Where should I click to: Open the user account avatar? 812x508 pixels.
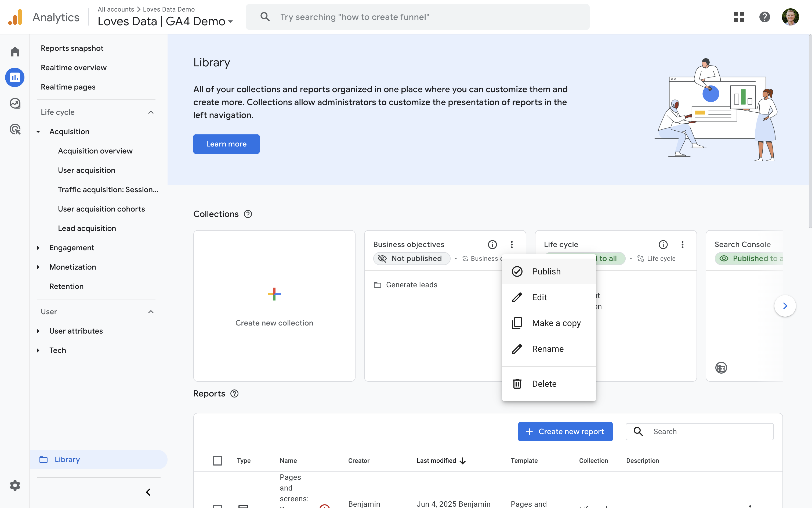click(x=790, y=17)
